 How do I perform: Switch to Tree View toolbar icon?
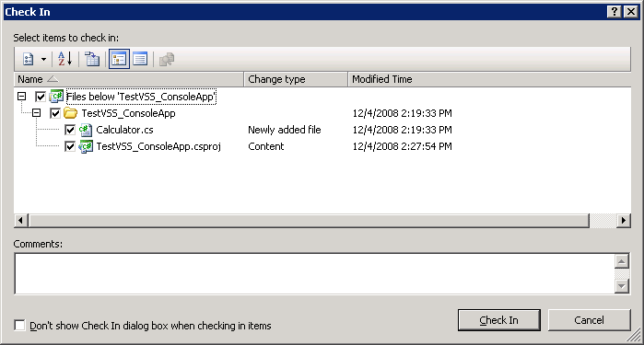119,59
